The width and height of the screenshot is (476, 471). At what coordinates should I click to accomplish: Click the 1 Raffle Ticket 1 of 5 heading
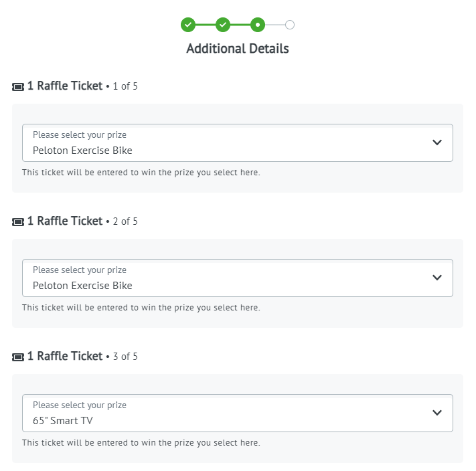tap(82, 86)
